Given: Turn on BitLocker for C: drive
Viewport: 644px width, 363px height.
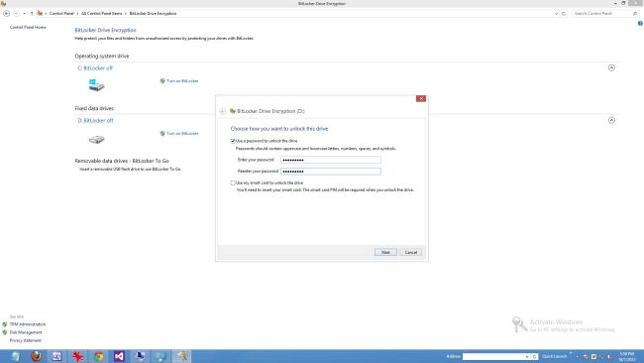Looking at the screenshot, I should pos(182,81).
